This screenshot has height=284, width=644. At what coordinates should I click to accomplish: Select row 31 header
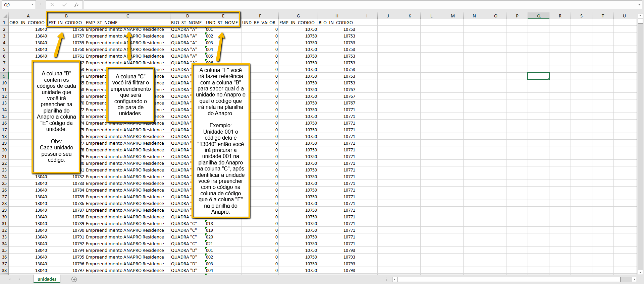tap(4, 223)
